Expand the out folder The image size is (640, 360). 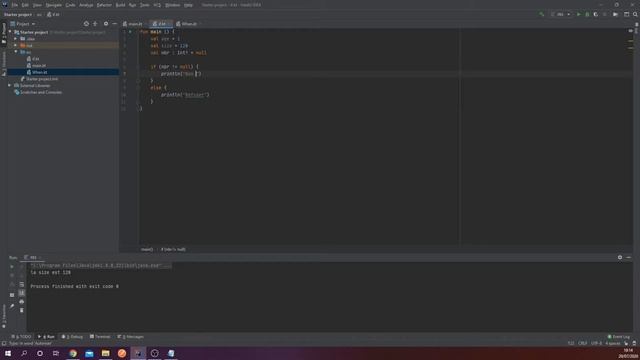pos(16,45)
